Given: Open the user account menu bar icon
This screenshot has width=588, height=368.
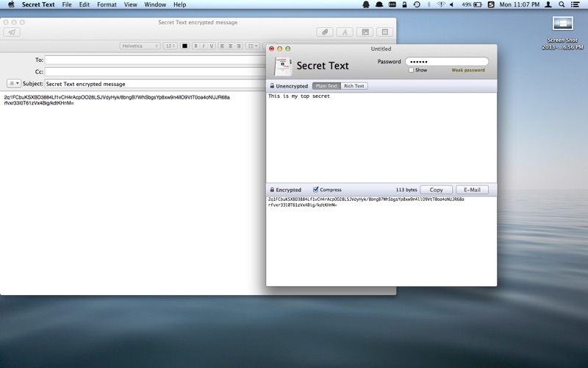Looking at the screenshot, I should pos(548,4).
